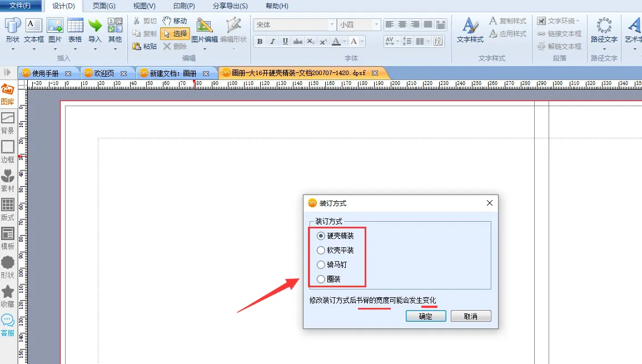Toggle bold text formatting

pyautogui.click(x=260, y=41)
